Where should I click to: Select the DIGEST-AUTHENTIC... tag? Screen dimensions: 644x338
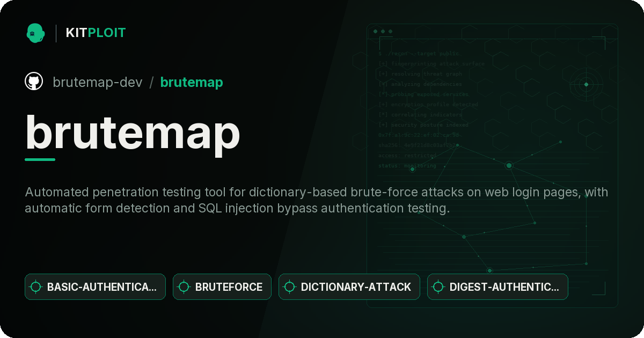point(497,287)
